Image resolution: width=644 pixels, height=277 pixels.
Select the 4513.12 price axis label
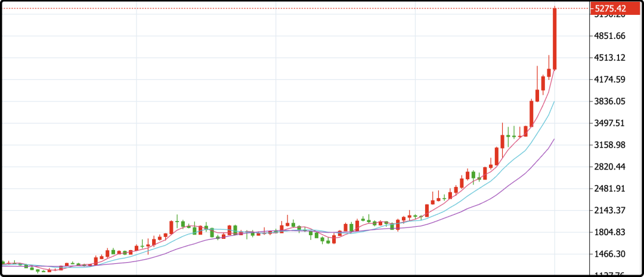(x=609, y=57)
